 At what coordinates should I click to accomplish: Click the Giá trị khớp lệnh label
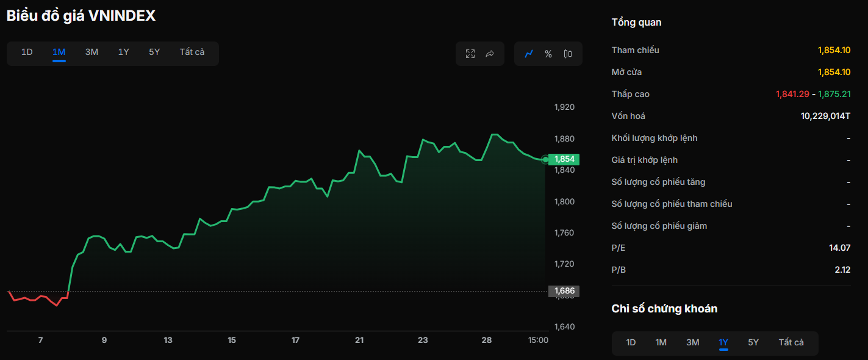tap(644, 160)
